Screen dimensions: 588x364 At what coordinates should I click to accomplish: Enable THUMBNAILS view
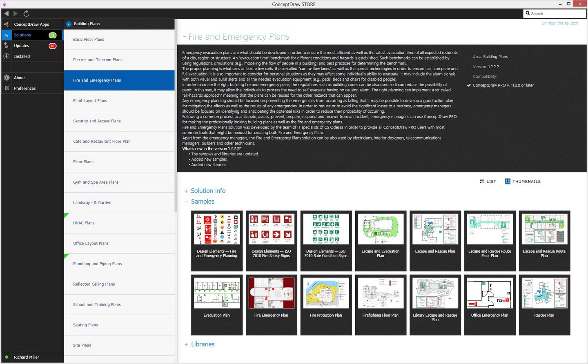523,181
